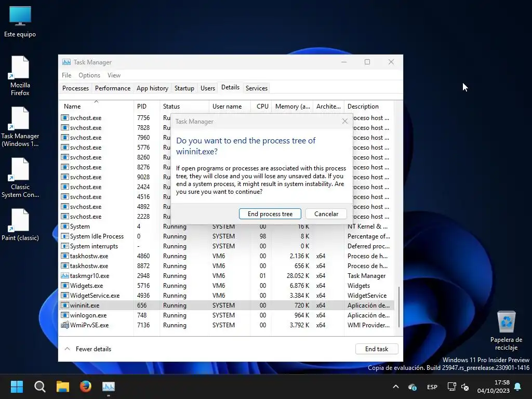Click the ESP input language indicator
This screenshot has height=399, width=532.
[432, 387]
